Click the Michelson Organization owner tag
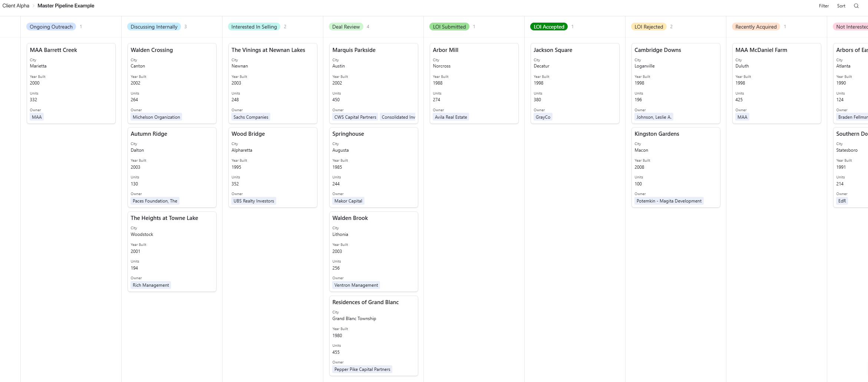Viewport: 868px width, 382px height. (x=156, y=117)
